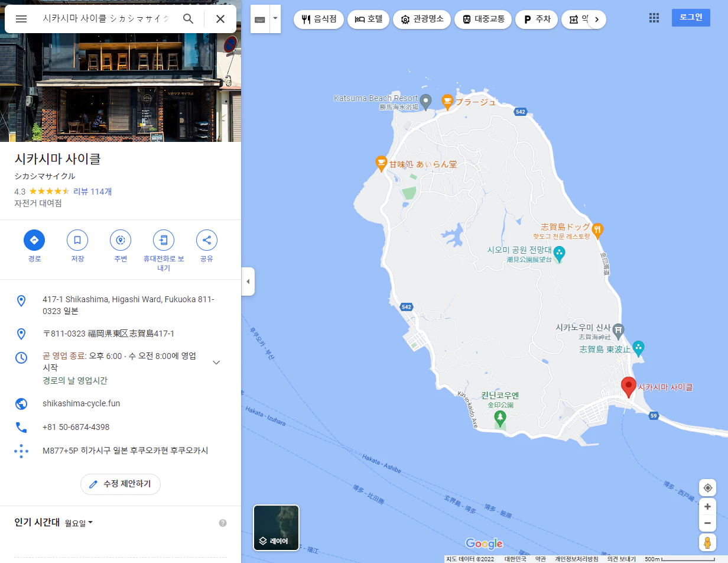Click 휴대전화로 보내기 send to phone icon
Viewport: 728px width, 563px height.
pyautogui.click(x=164, y=240)
